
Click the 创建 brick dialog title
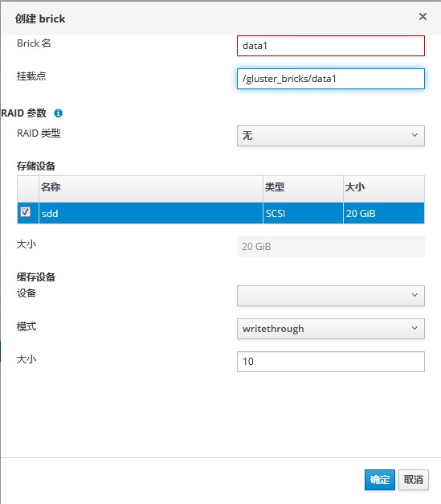click(40, 18)
